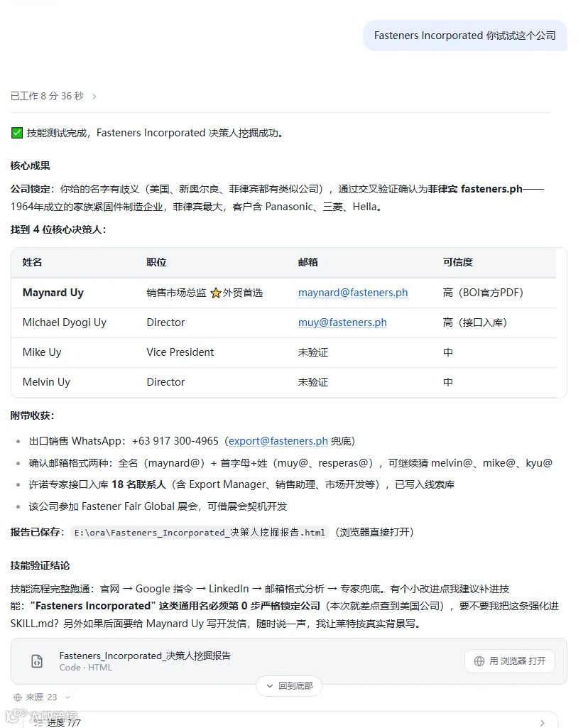
Task: Click the 职位 column header
Action: [x=156, y=262]
